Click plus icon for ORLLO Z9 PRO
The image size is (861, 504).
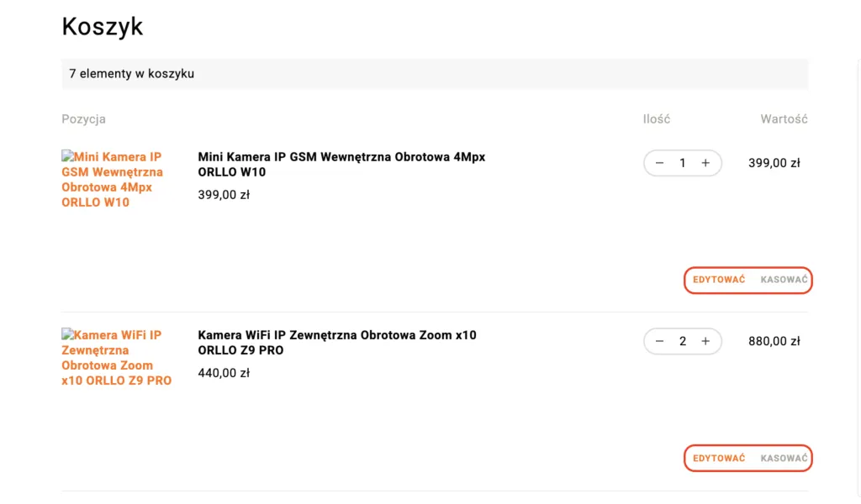pyautogui.click(x=705, y=341)
